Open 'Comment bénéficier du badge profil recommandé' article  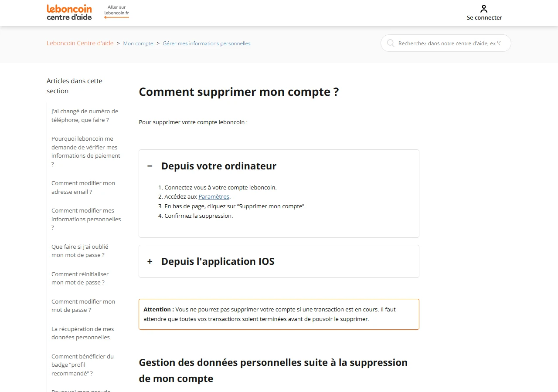82,365
